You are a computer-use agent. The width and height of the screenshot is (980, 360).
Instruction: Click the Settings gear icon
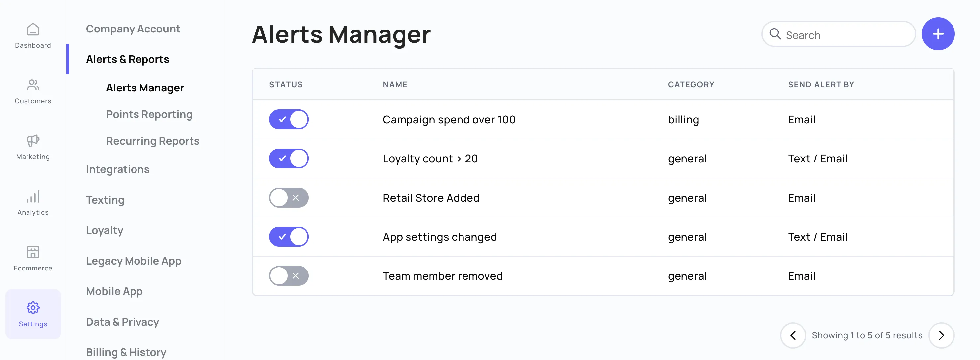33,308
